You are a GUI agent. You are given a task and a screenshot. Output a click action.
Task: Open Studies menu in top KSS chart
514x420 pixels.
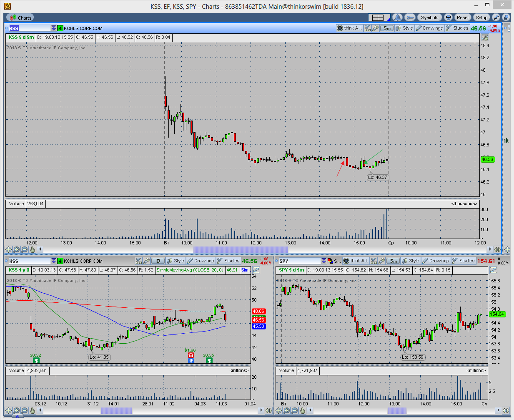pos(457,28)
